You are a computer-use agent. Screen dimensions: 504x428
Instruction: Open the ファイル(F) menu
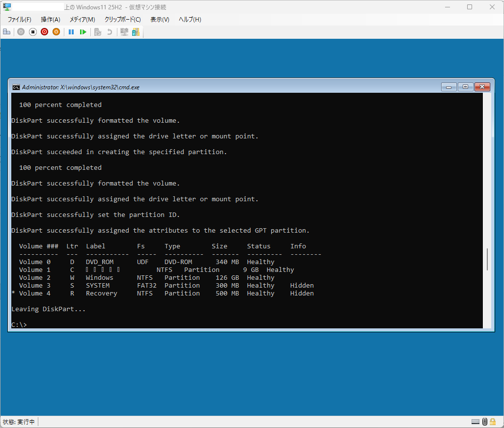[x=19, y=20]
